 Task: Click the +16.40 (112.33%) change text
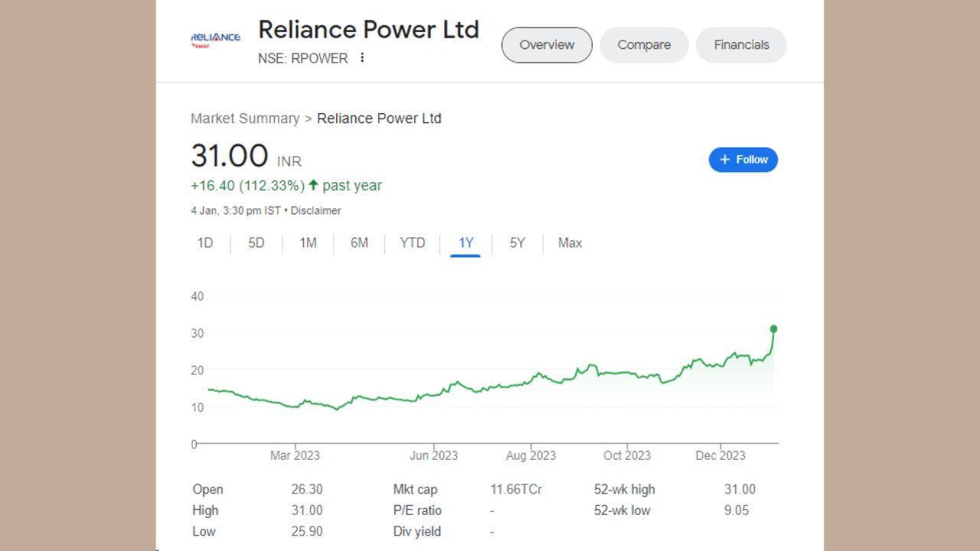point(247,185)
